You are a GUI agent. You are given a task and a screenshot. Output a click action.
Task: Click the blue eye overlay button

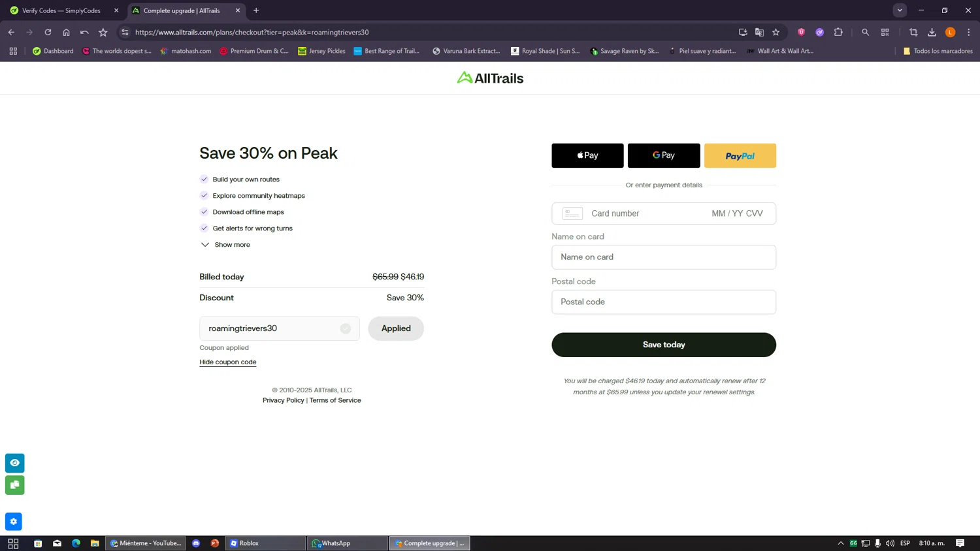[x=14, y=463]
